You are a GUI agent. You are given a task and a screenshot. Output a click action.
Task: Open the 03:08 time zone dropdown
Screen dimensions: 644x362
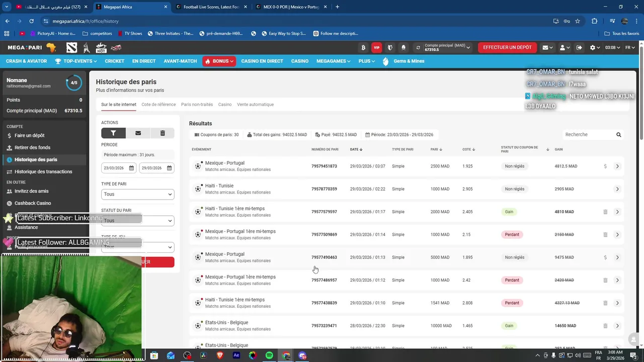[x=612, y=48]
